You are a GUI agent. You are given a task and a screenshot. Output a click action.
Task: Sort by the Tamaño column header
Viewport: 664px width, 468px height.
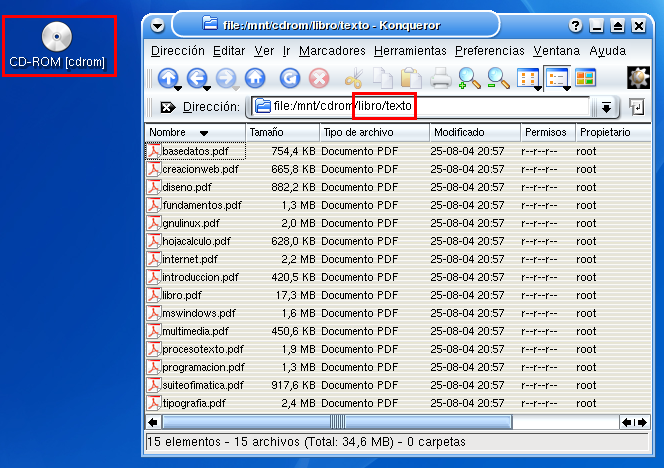pyautogui.click(x=282, y=132)
